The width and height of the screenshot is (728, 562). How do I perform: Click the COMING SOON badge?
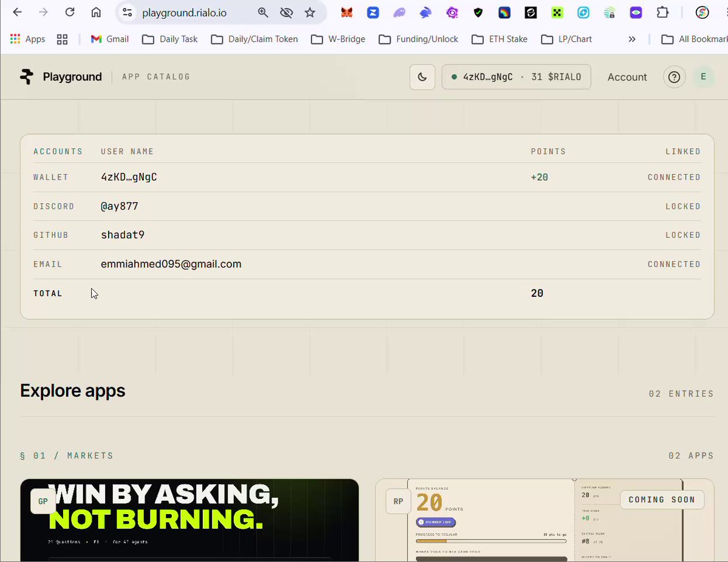[662, 500]
